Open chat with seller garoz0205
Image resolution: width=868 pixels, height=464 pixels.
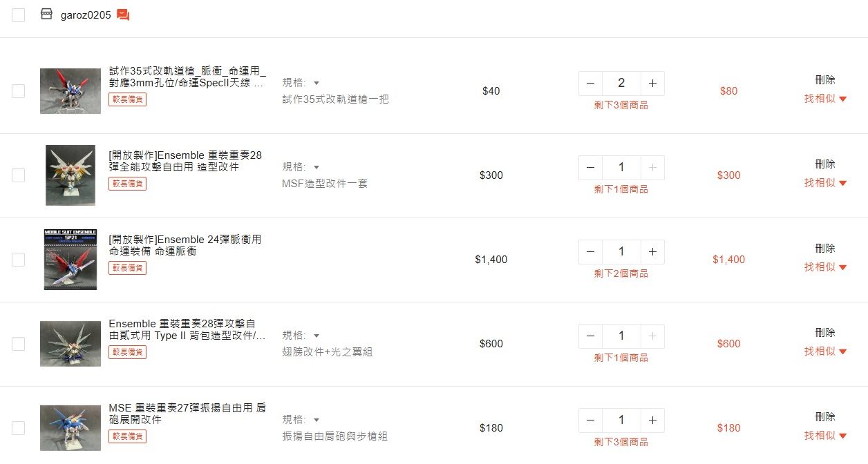click(x=123, y=14)
